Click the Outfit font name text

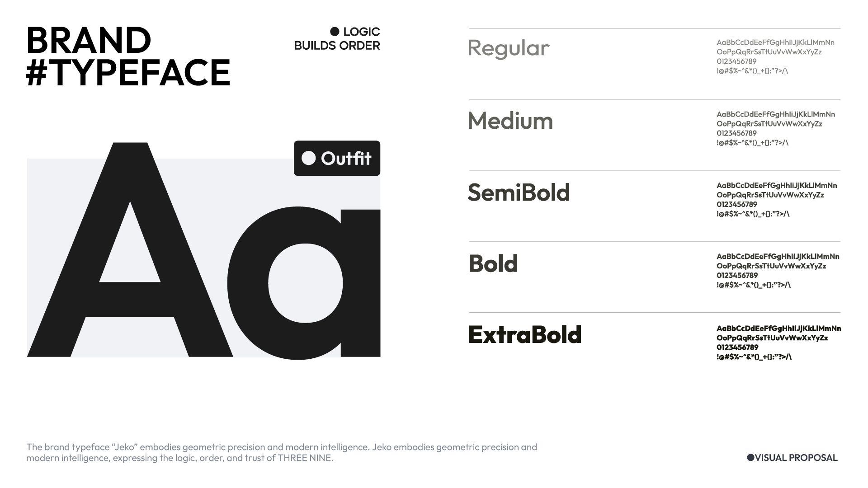point(346,159)
